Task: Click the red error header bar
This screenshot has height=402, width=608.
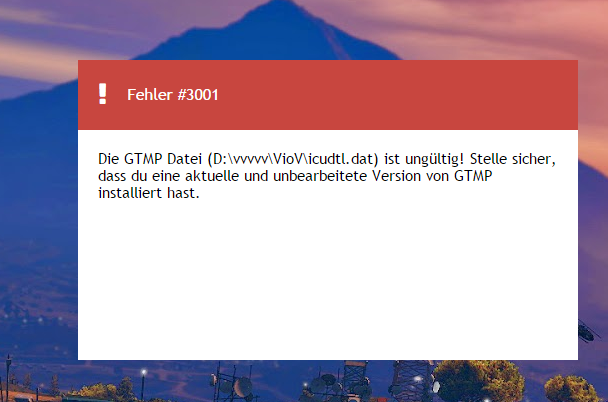Action: pyautogui.click(x=328, y=95)
